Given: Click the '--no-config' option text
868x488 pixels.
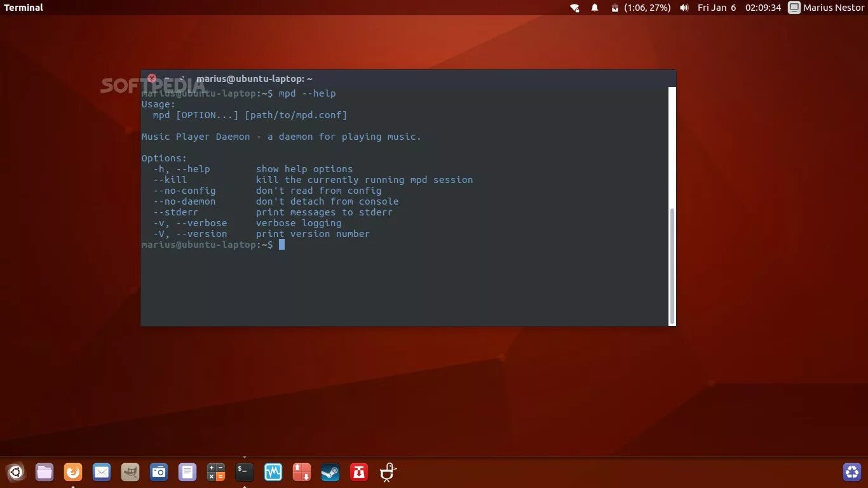Looking at the screenshot, I should pyautogui.click(x=184, y=191).
